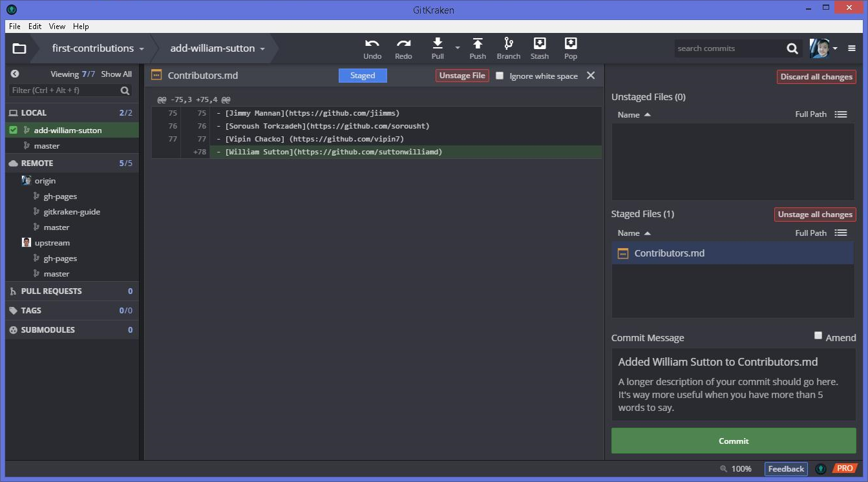Select staged file Contributors.md

click(733, 253)
